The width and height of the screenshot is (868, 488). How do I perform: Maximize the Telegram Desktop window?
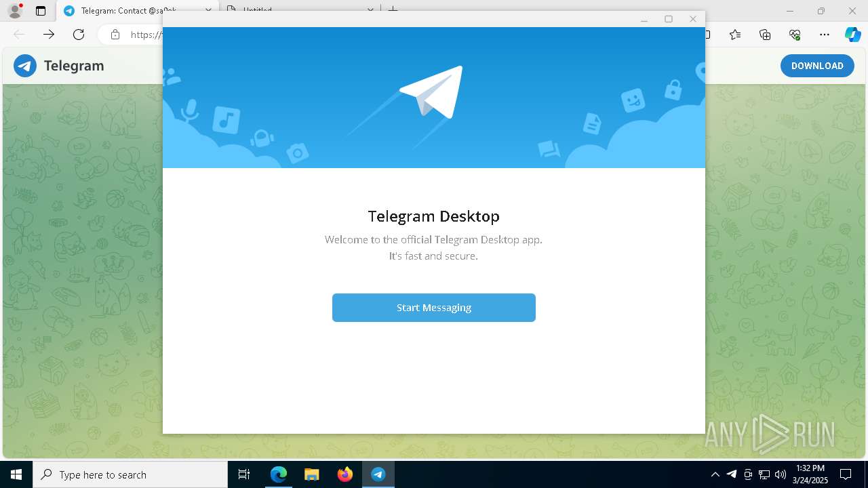pyautogui.click(x=669, y=19)
